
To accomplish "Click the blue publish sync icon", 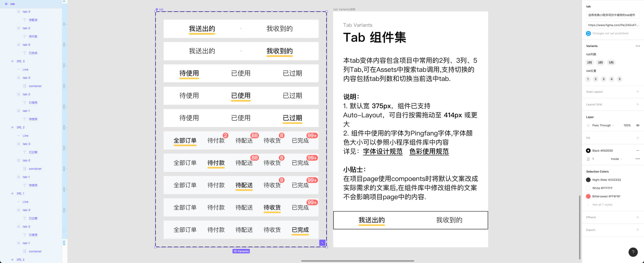I will coord(588,33).
